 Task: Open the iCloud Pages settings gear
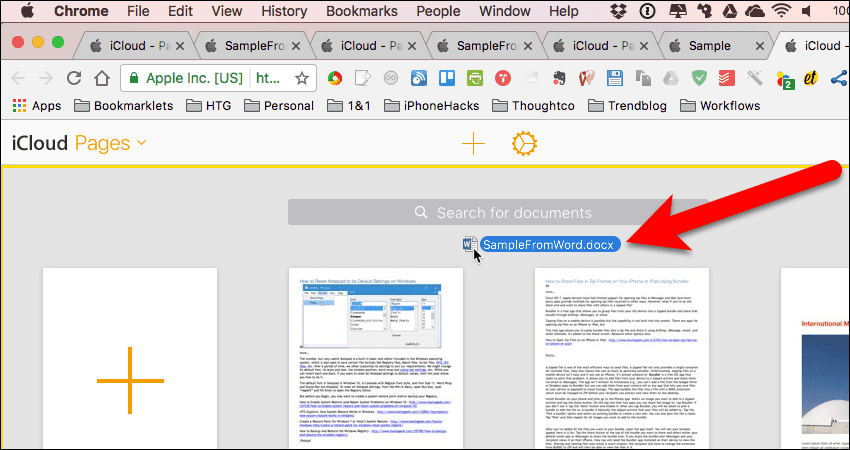tap(524, 144)
